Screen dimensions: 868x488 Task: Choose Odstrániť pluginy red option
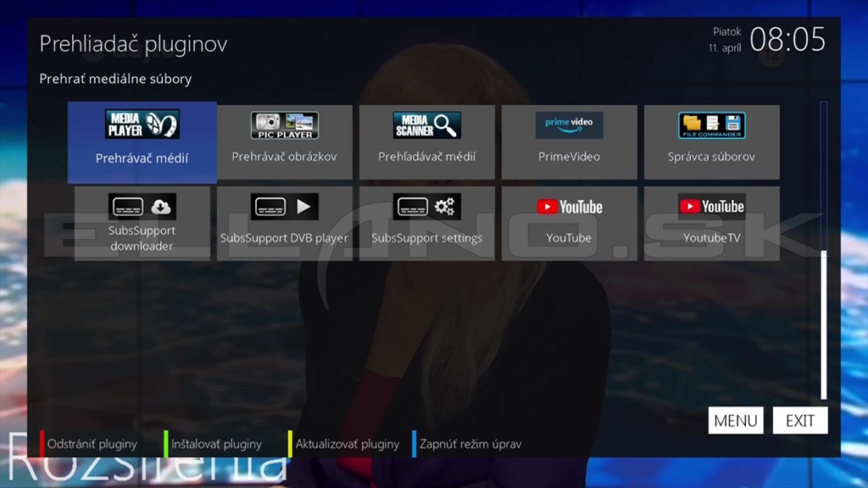[x=92, y=444]
